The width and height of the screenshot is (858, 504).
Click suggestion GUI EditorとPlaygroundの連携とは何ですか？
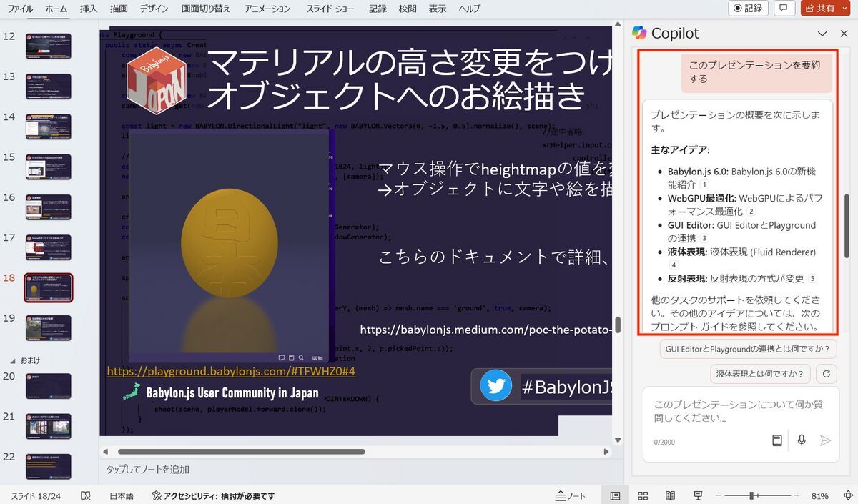[x=748, y=349]
